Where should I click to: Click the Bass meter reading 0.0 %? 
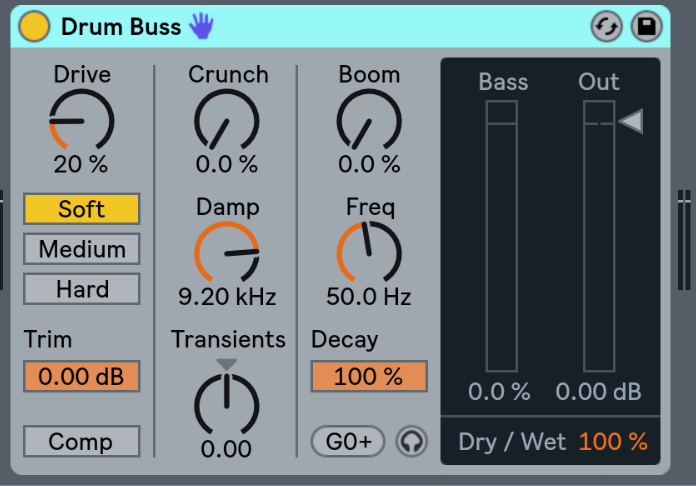499,392
